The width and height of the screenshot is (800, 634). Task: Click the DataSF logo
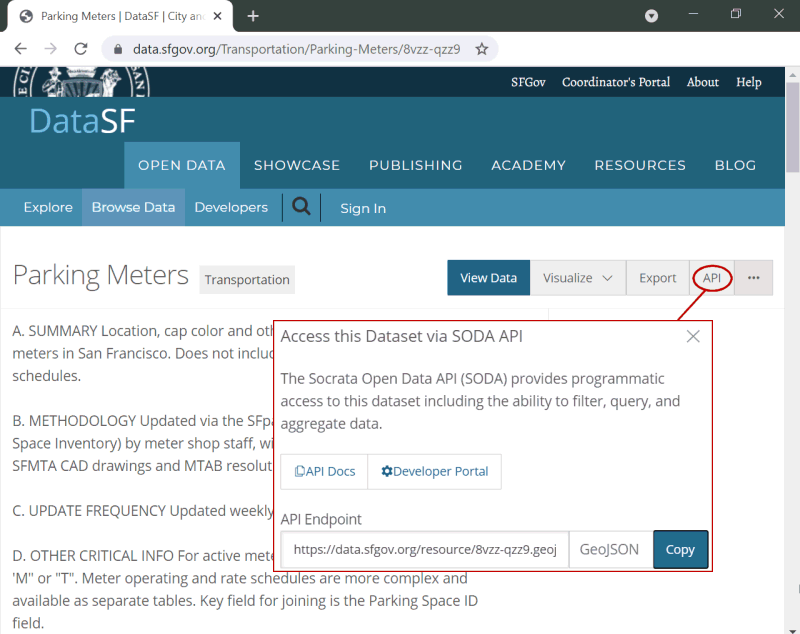click(82, 121)
